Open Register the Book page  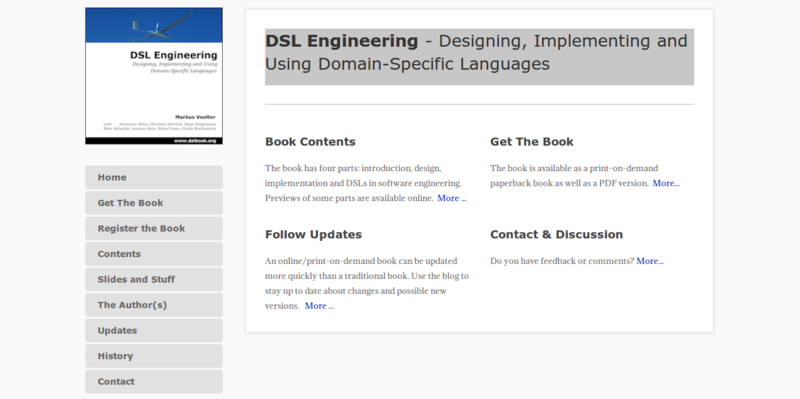(154, 229)
